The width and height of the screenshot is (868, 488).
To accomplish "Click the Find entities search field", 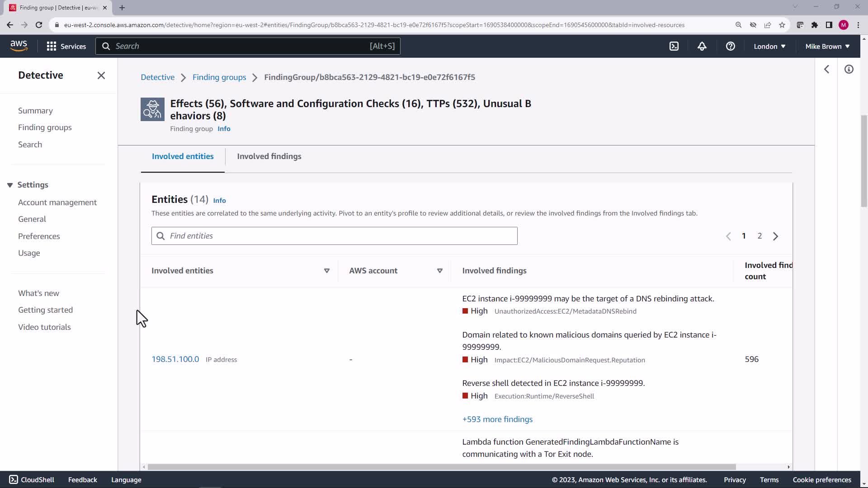I will tap(335, 236).
